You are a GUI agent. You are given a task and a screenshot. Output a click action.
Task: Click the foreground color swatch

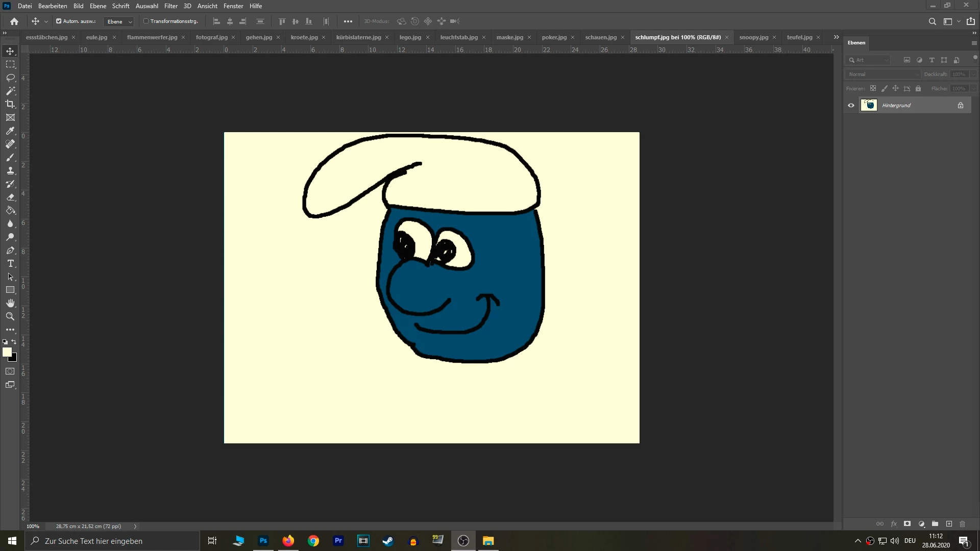coord(7,352)
